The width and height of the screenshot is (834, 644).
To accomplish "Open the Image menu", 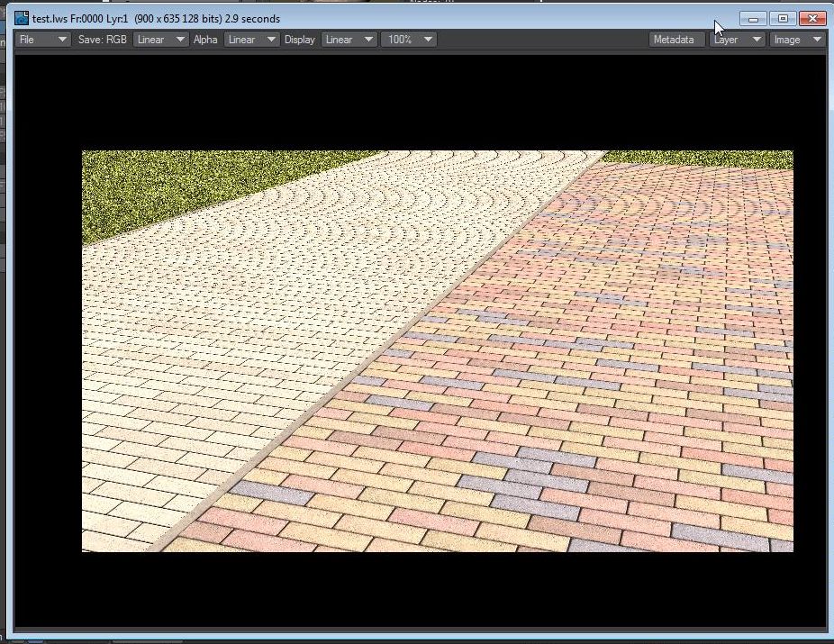I will 797,40.
